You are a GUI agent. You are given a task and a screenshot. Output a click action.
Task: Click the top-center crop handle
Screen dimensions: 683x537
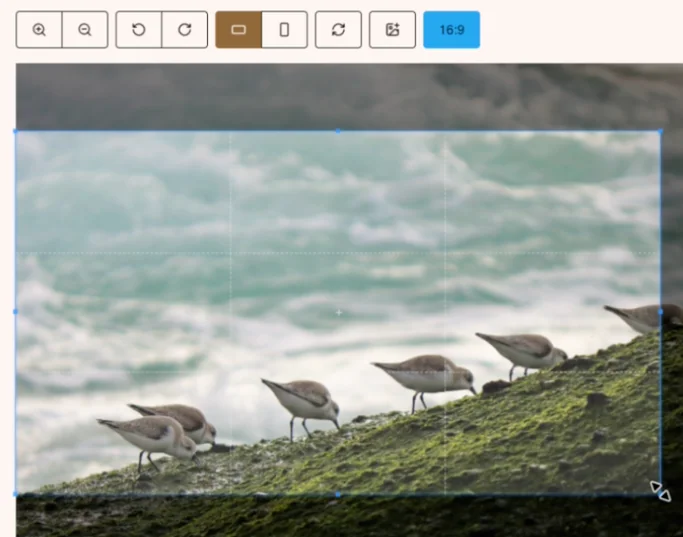(x=338, y=131)
